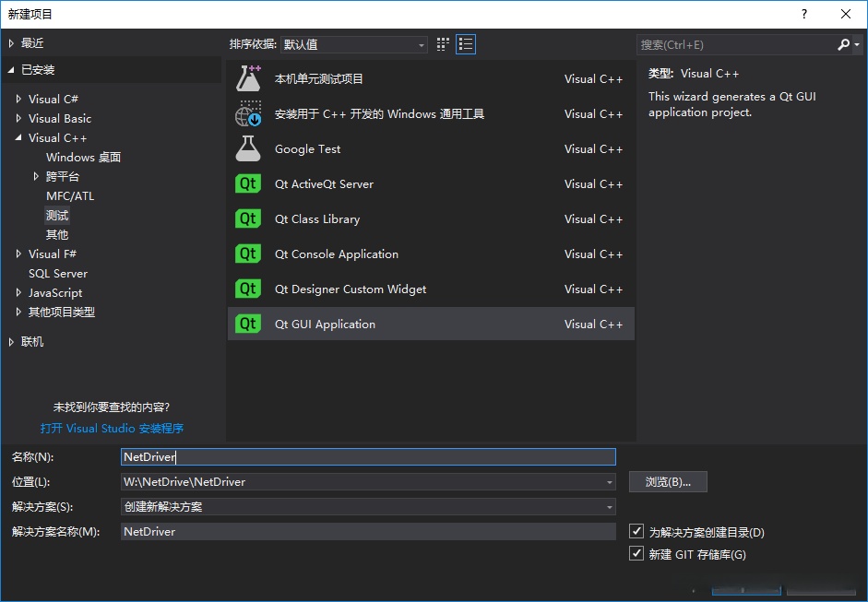Image resolution: width=868 pixels, height=602 pixels.
Task: Open the location path dropdown
Action: point(610,482)
